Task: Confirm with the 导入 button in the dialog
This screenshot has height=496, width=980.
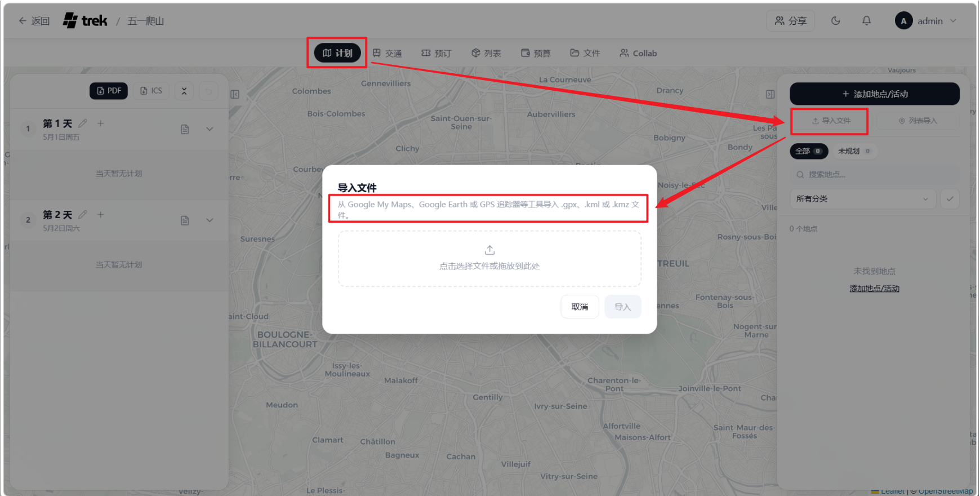Action: (623, 307)
